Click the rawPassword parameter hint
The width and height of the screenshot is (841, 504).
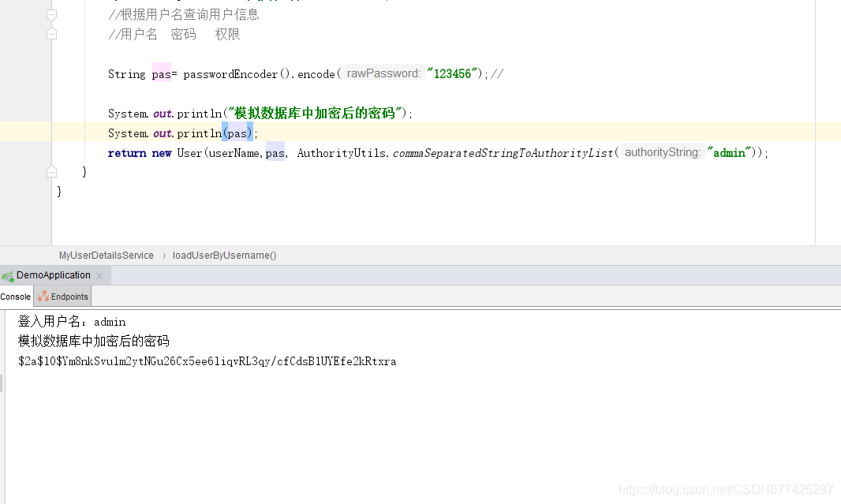pyautogui.click(x=383, y=73)
